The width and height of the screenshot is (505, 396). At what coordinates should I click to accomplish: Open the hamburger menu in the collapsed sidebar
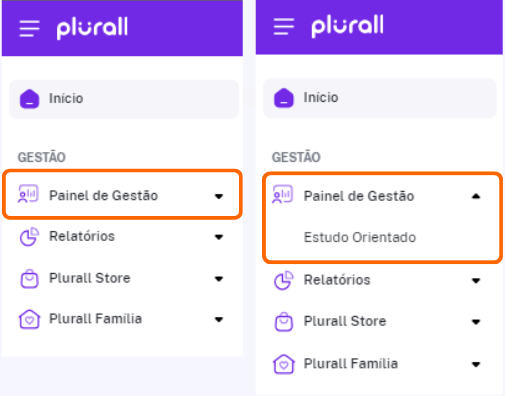pos(29,28)
